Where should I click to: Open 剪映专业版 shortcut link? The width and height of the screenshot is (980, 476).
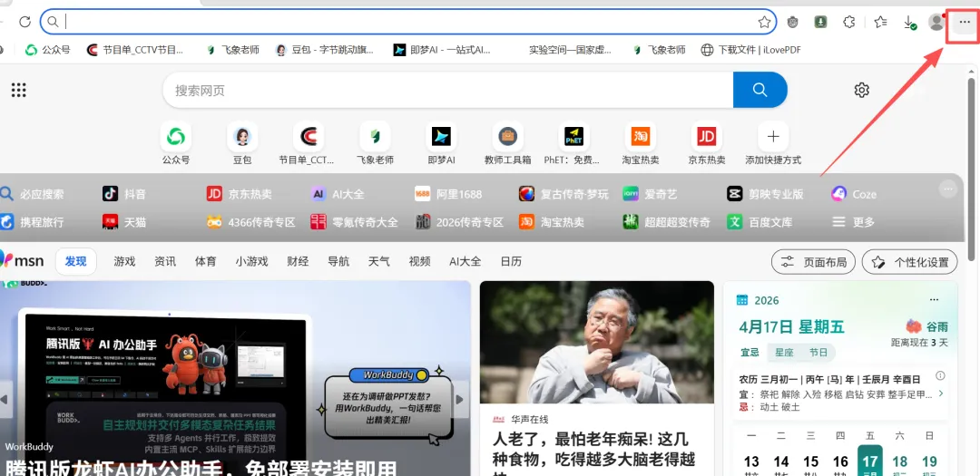tap(765, 194)
